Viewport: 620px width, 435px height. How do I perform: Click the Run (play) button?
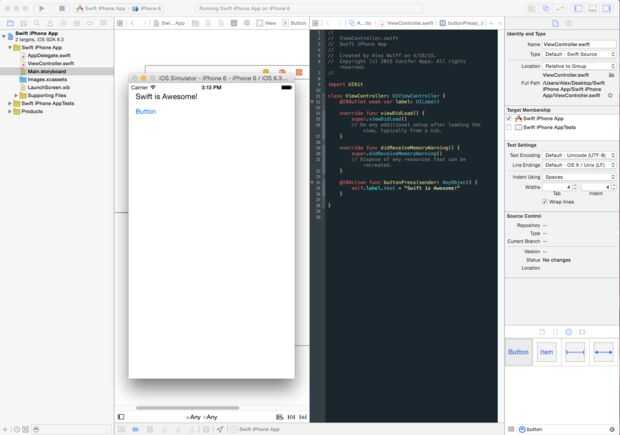42,8
